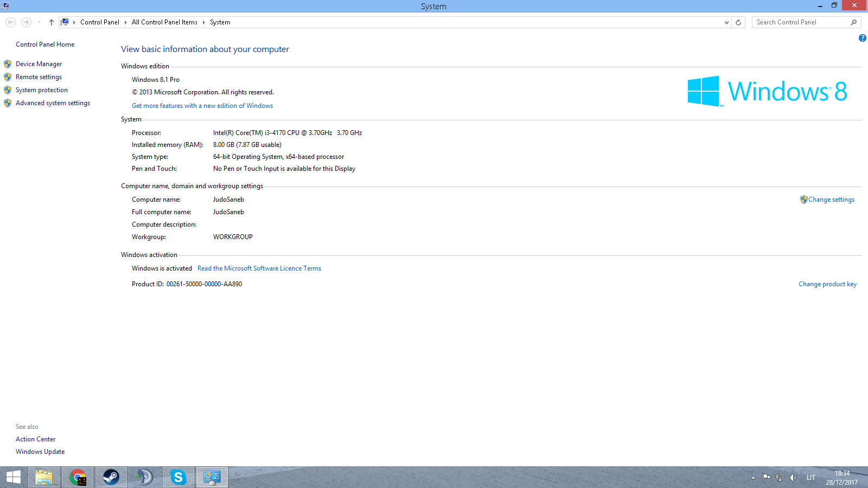Open network icon in system tray
This screenshot has width=868, height=488.
(x=780, y=478)
